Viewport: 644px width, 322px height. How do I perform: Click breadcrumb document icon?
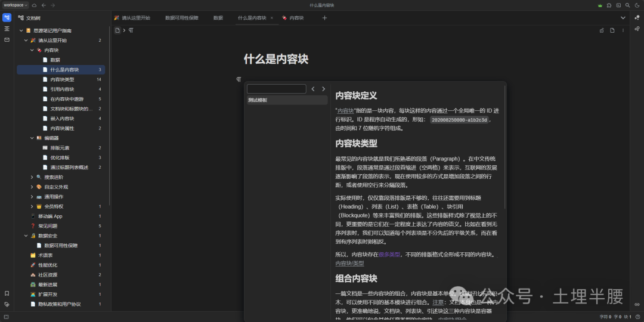(117, 30)
